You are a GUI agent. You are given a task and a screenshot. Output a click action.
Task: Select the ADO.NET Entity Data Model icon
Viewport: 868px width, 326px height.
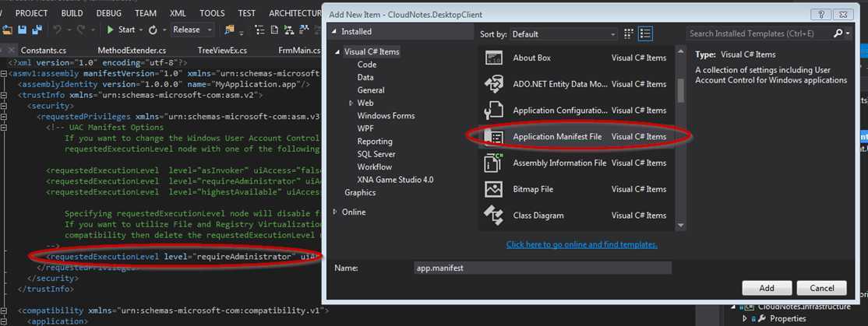pos(493,84)
